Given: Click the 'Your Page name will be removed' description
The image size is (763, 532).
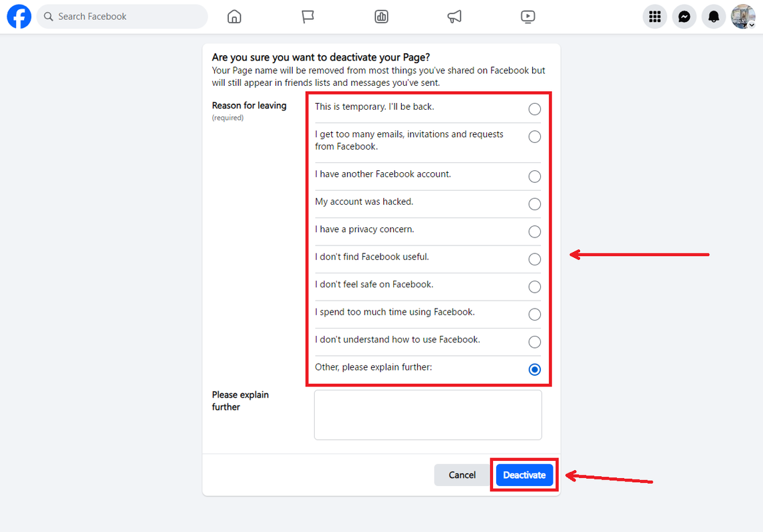Looking at the screenshot, I should point(379,77).
